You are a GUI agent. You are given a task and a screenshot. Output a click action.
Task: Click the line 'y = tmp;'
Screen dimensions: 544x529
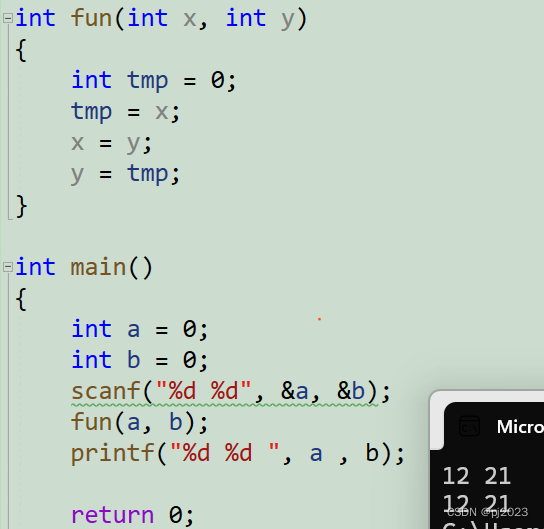[x=126, y=174]
